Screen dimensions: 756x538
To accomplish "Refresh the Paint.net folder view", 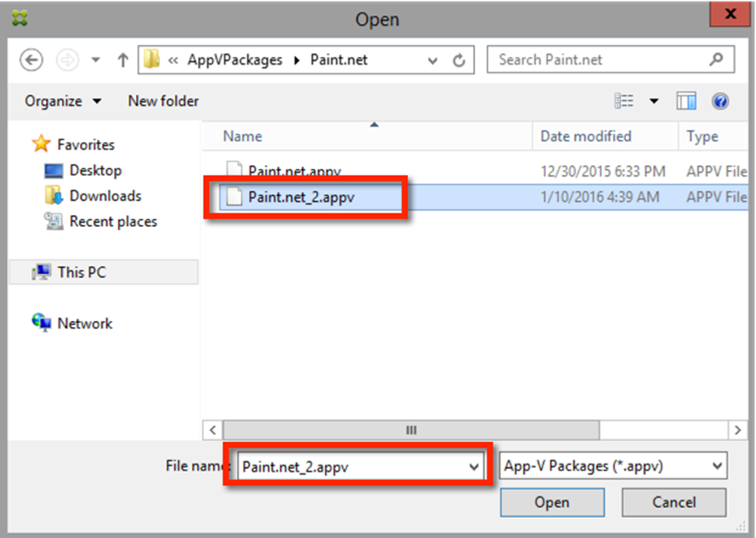I will click(458, 60).
